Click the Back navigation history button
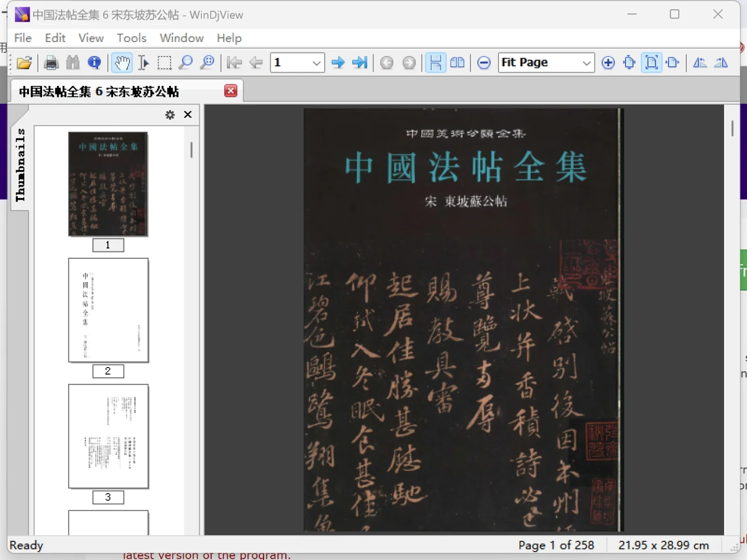Screen dimensions: 747x560 point(386,63)
